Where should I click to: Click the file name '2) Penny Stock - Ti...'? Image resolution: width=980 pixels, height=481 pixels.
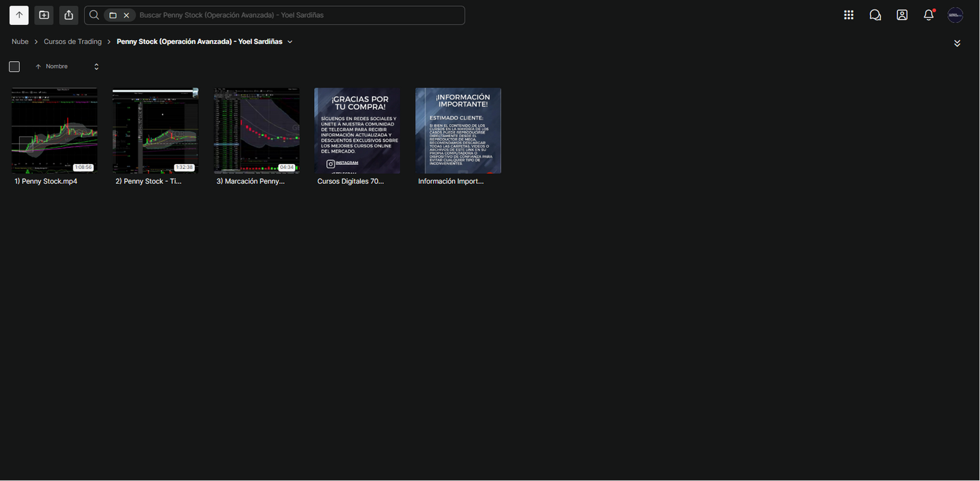coord(149,181)
